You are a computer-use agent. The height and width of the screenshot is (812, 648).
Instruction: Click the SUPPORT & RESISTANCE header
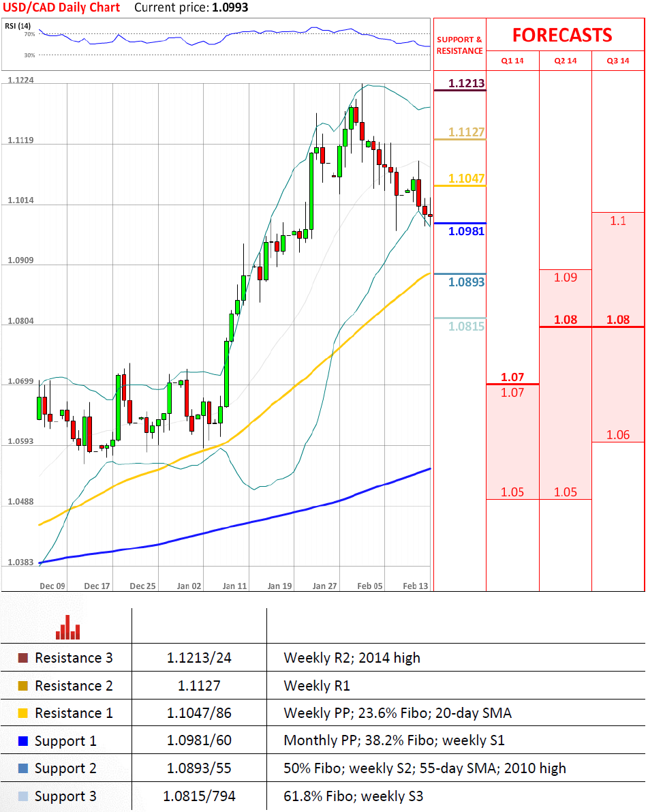[459, 45]
